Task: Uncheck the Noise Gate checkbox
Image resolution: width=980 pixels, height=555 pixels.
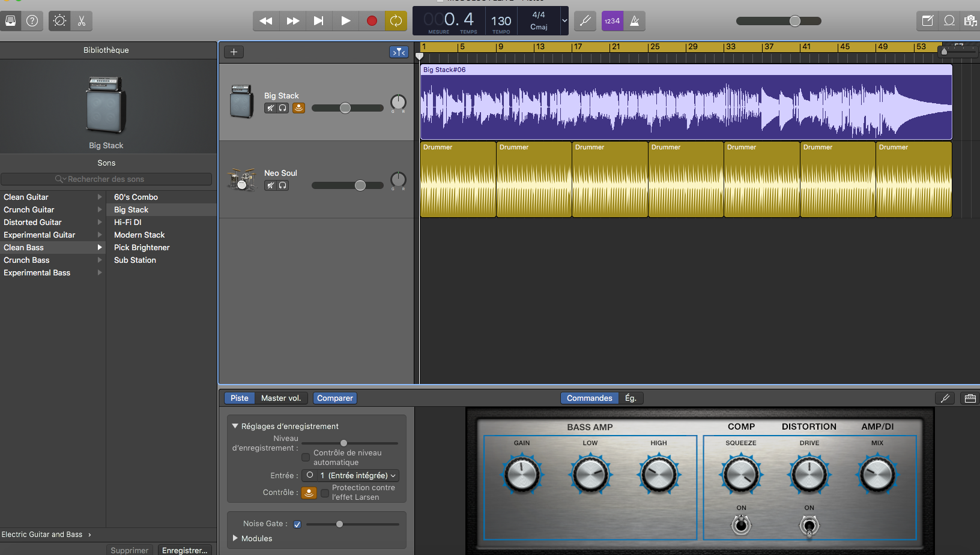Action: [297, 524]
